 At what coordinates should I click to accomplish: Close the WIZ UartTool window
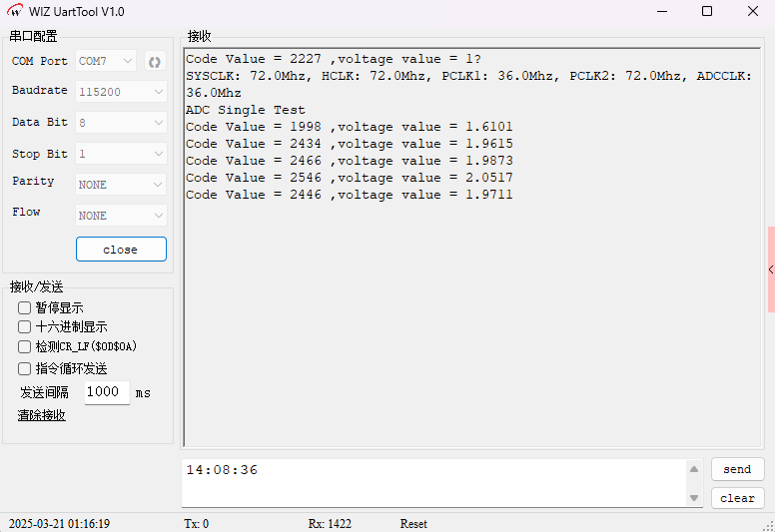(x=753, y=11)
